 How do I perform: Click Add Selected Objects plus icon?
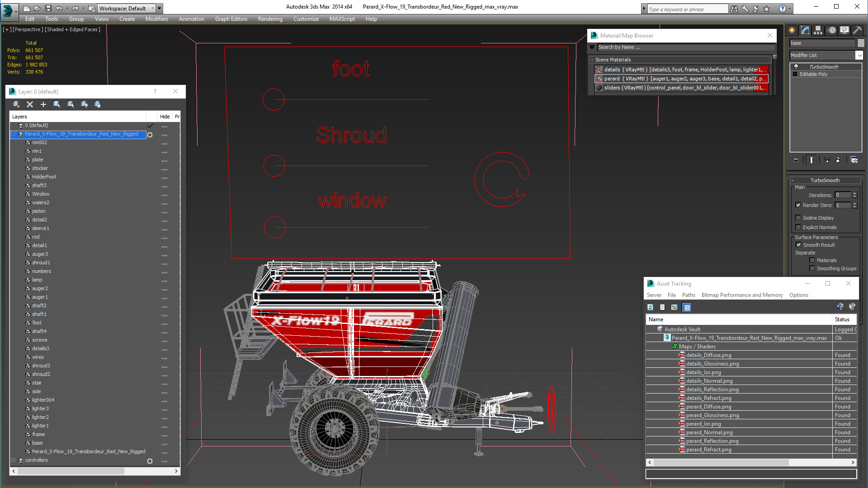click(43, 104)
